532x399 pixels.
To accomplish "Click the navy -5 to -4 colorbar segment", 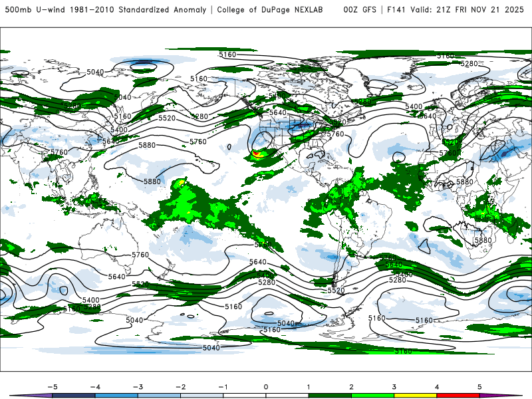I will click(x=74, y=396).
